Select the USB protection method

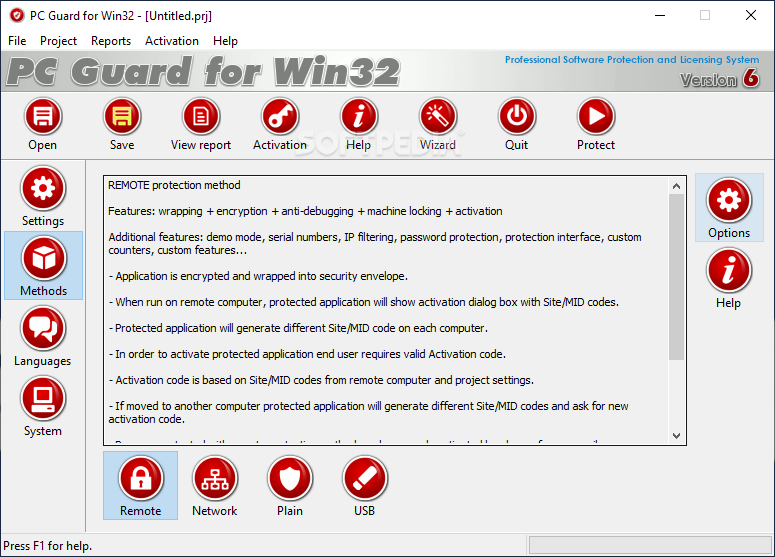point(364,486)
